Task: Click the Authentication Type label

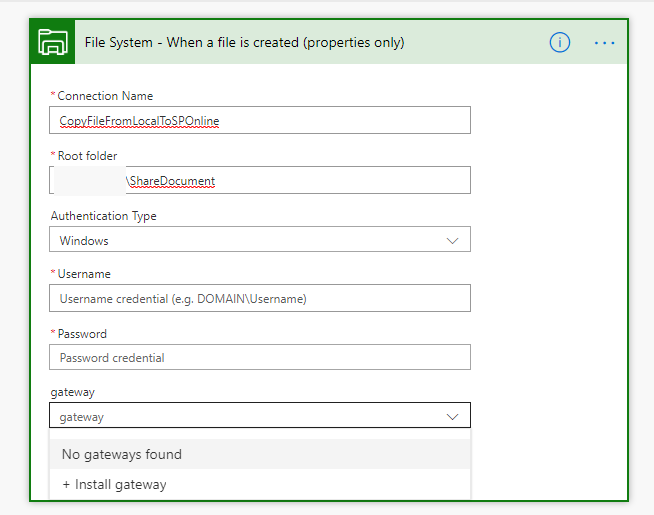Action: coord(103,216)
